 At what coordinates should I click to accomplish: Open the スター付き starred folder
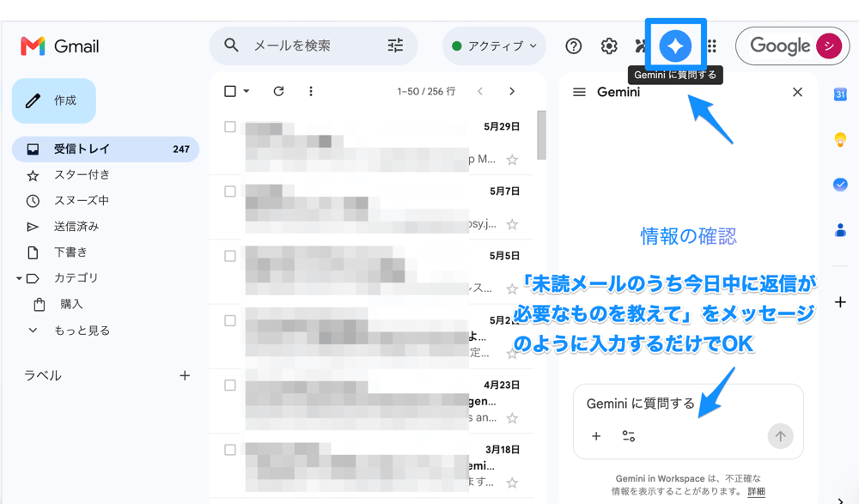click(x=82, y=175)
